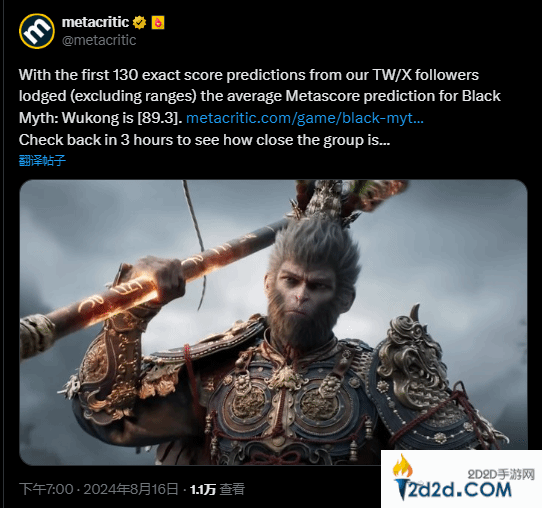Click Wukong's face in the image
542x508 pixels.
click(x=304, y=294)
